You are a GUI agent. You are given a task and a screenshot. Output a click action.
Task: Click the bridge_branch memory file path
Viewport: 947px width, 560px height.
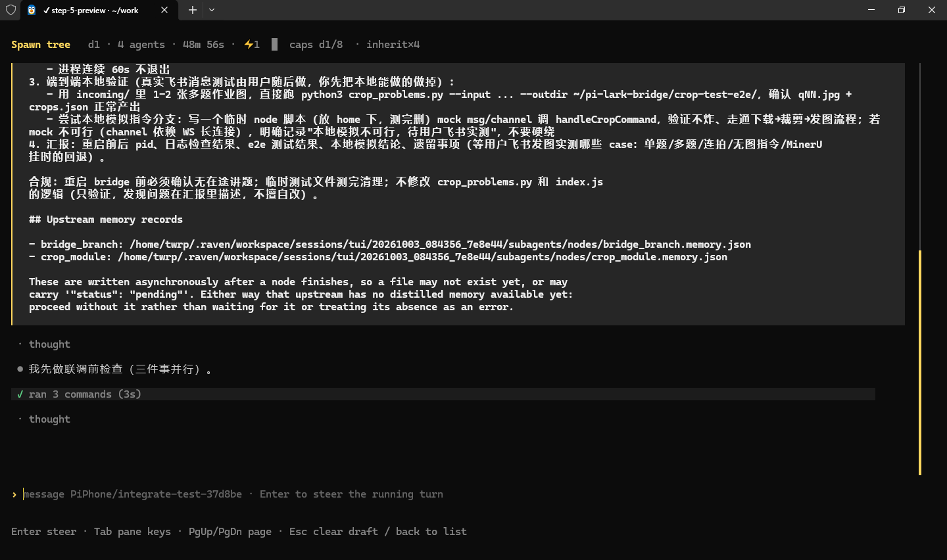[440, 245]
